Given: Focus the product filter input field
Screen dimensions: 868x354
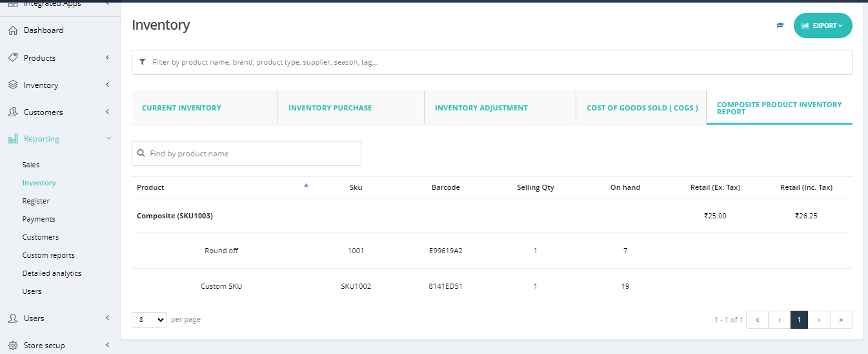Looking at the screenshot, I should pyautogui.click(x=492, y=62).
